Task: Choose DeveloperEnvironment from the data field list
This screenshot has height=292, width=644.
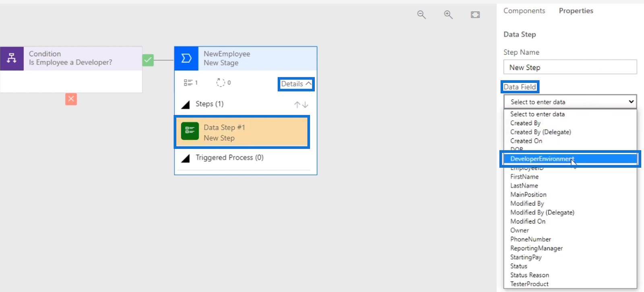Action: click(x=542, y=159)
